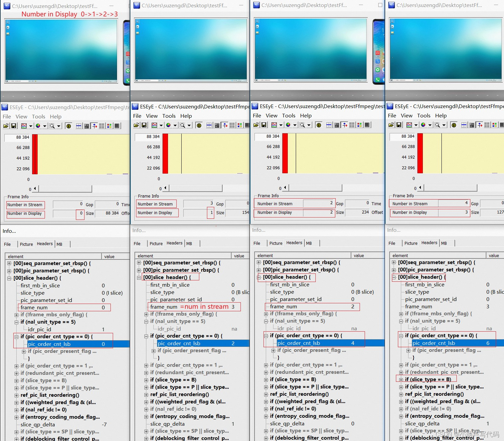
Task: Toggle the info button in the leftmost window toolbar
Action: point(69,126)
